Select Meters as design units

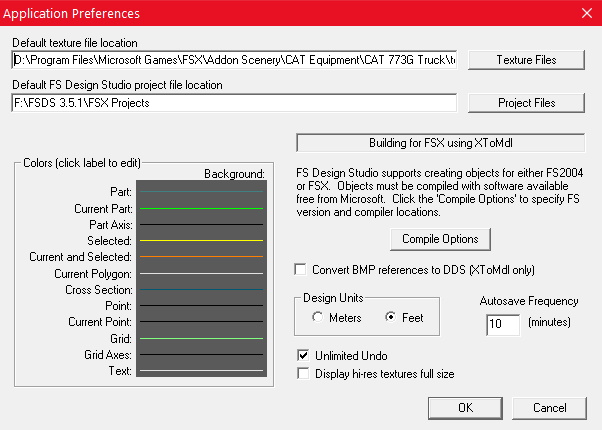(318, 318)
